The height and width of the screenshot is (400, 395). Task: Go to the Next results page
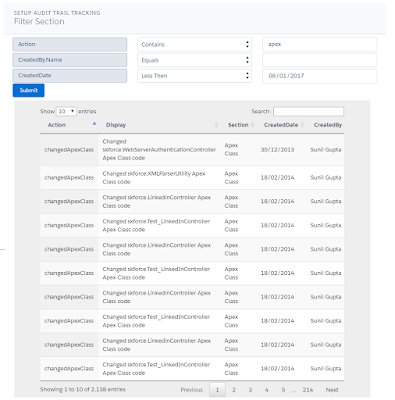click(332, 389)
